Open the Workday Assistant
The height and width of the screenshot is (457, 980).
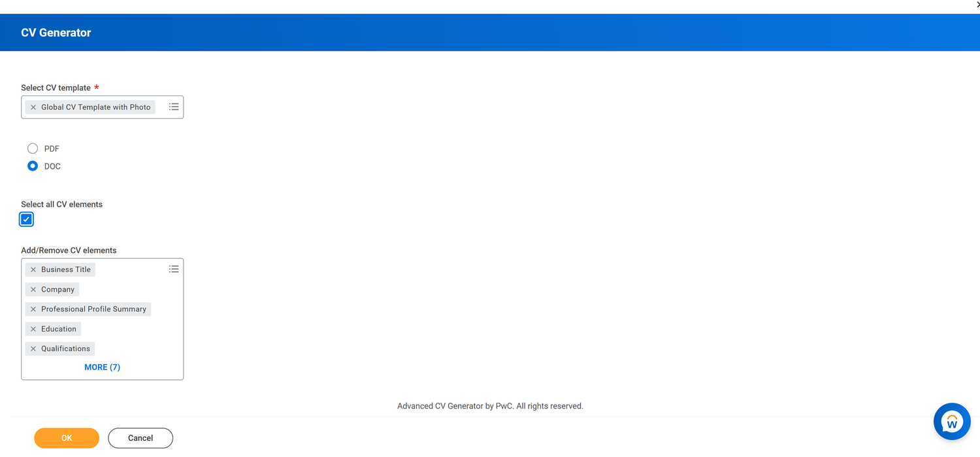point(952,421)
